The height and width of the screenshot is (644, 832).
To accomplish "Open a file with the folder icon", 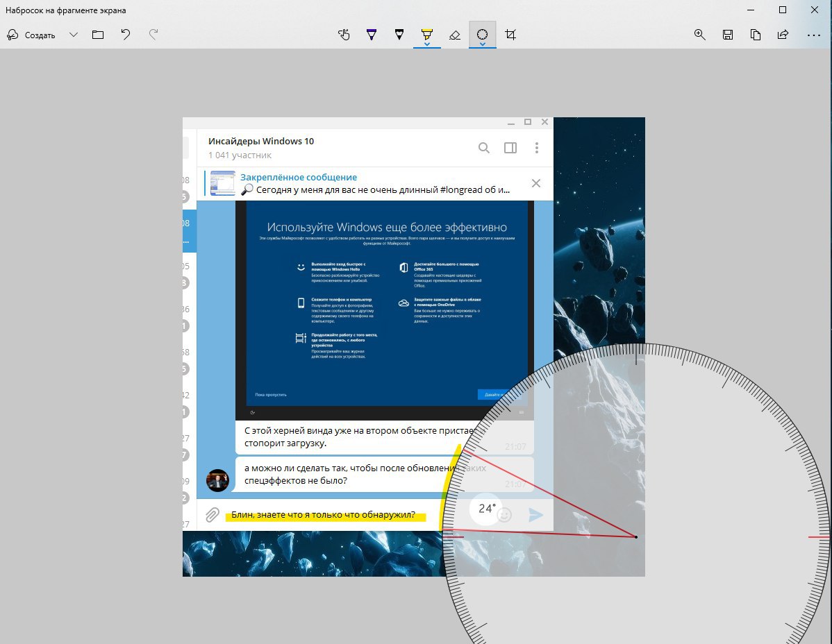I will [98, 35].
